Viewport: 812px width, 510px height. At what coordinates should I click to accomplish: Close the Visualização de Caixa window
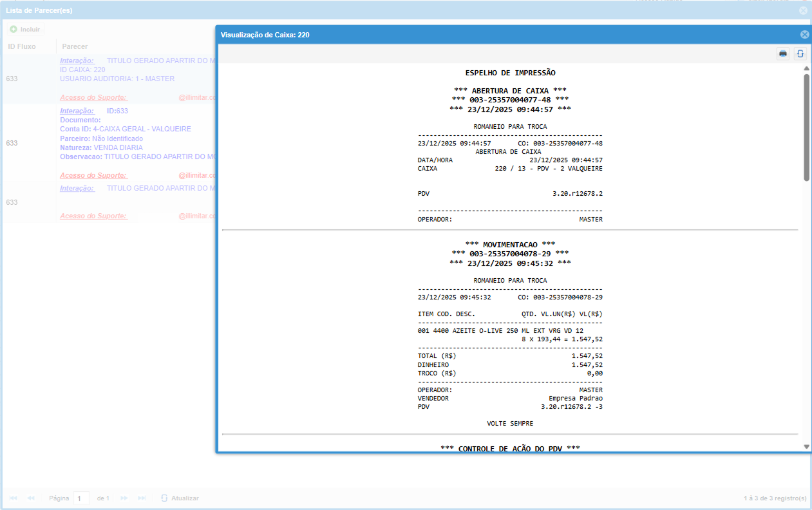804,35
